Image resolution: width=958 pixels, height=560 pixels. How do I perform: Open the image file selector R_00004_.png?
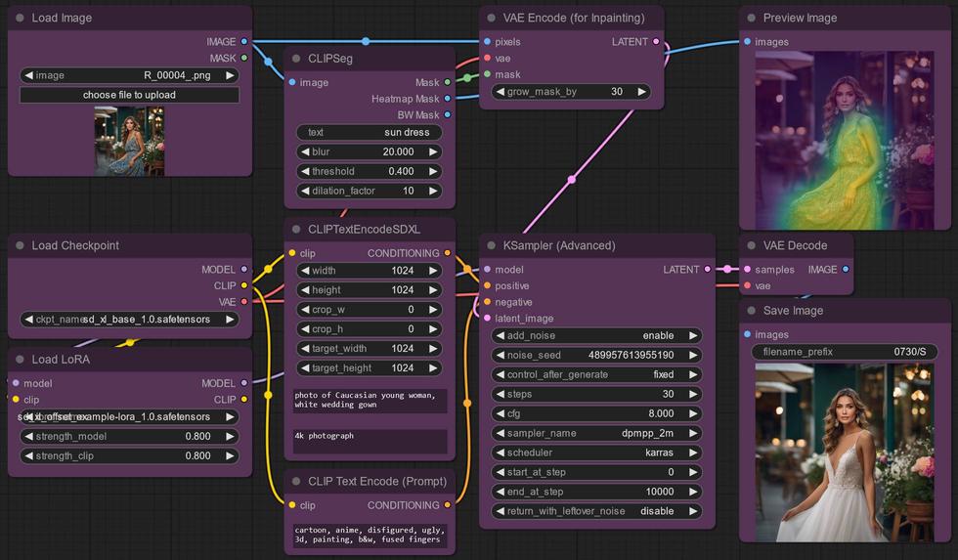coord(129,75)
